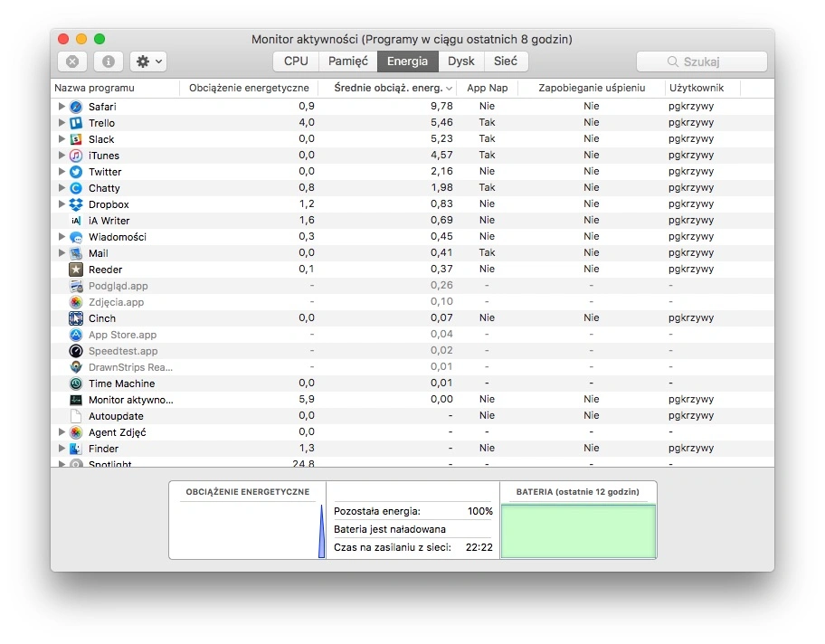Sort by Zapobieganie uśpieniu column header
The height and width of the screenshot is (644, 825).
pyautogui.click(x=592, y=88)
